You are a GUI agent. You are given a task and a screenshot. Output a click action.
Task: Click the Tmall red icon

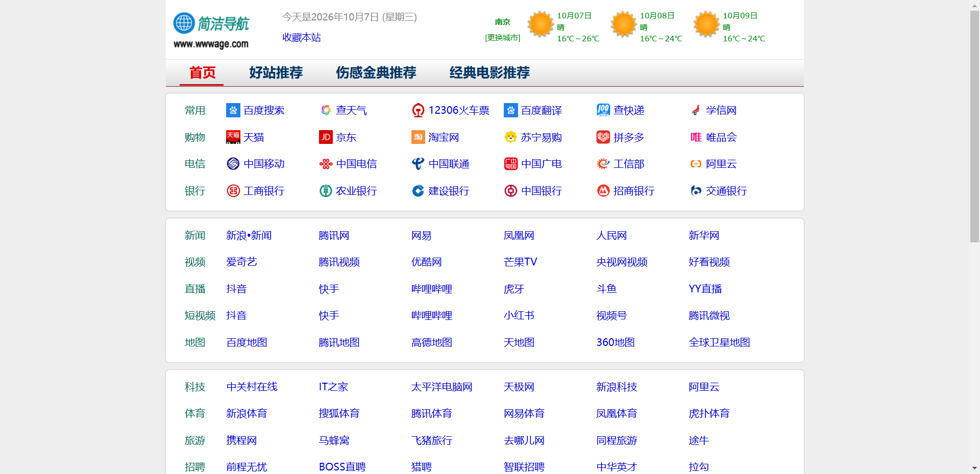point(233,137)
